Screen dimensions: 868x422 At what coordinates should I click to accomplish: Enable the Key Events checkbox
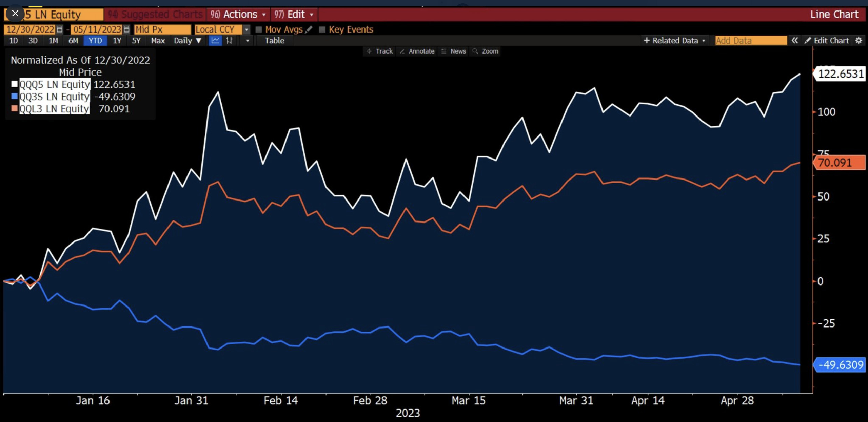coord(322,29)
